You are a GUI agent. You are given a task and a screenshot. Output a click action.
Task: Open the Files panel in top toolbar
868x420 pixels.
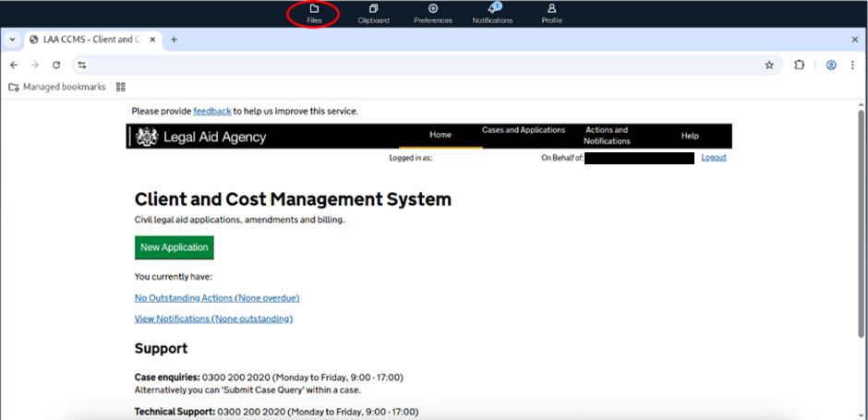pyautogui.click(x=314, y=13)
